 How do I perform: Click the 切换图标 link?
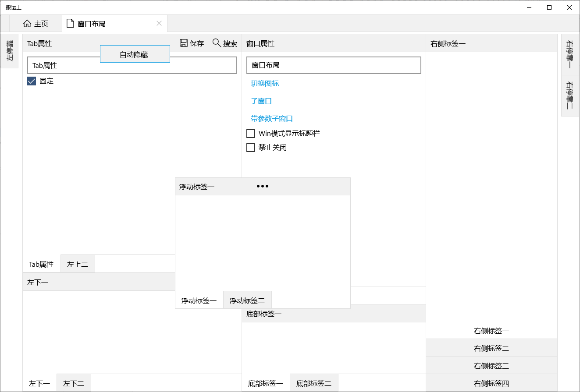[x=265, y=83]
